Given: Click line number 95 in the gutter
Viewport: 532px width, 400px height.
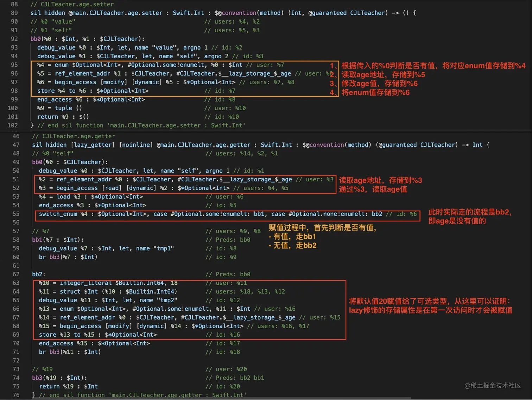Looking at the screenshot, I should [x=14, y=65].
